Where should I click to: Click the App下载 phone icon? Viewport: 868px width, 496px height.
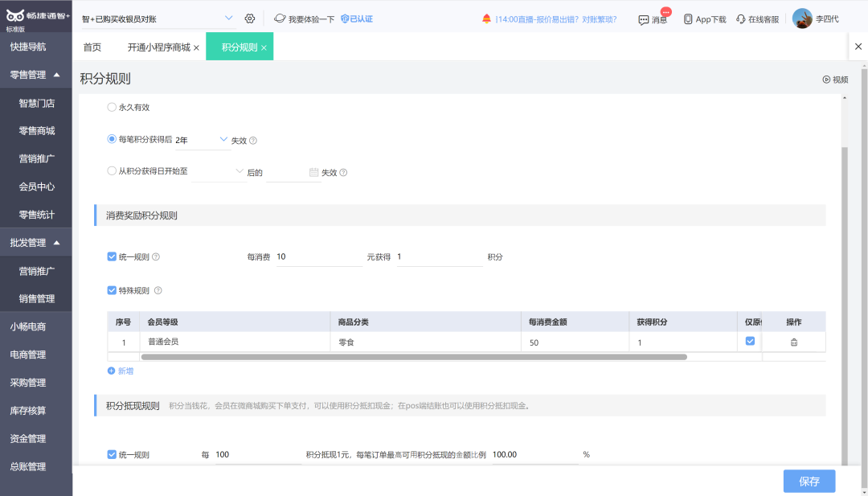(687, 18)
